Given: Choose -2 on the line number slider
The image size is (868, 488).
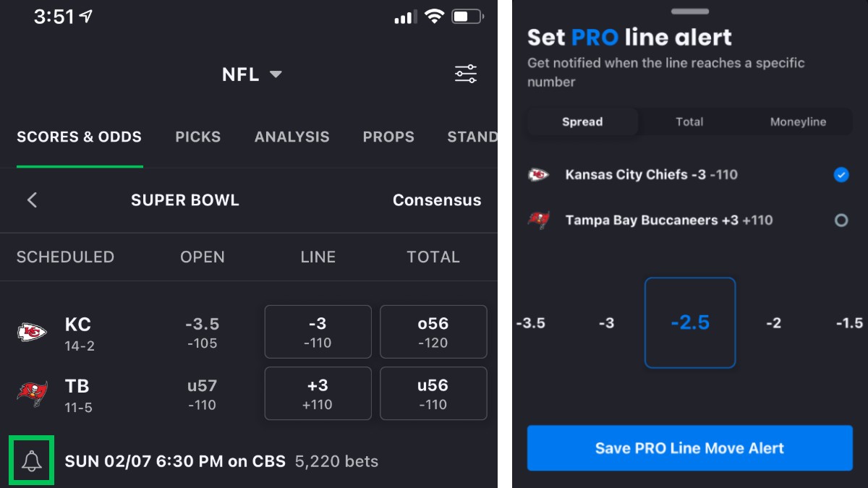Looking at the screenshot, I should click(773, 323).
